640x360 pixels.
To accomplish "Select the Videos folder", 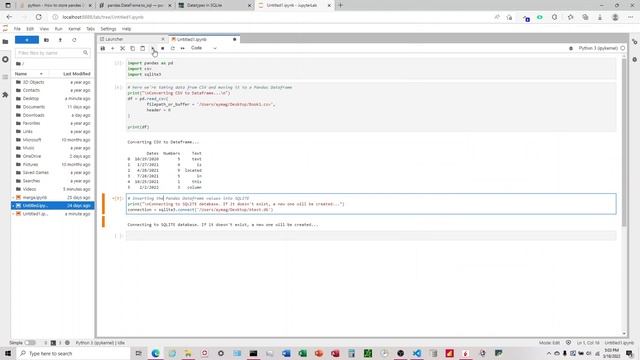I will tap(52, 189).
